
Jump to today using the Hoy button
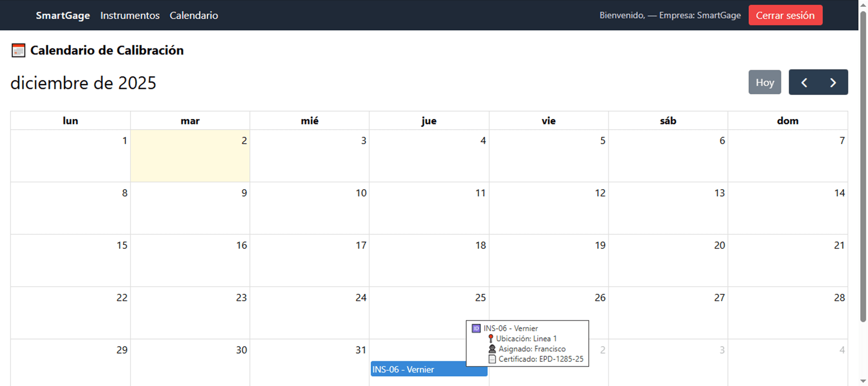[765, 82]
